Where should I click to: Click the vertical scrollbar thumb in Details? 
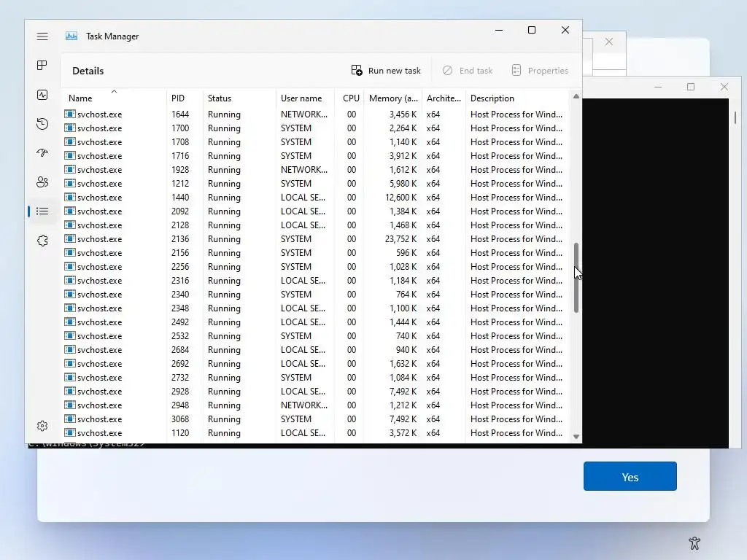tap(576, 278)
